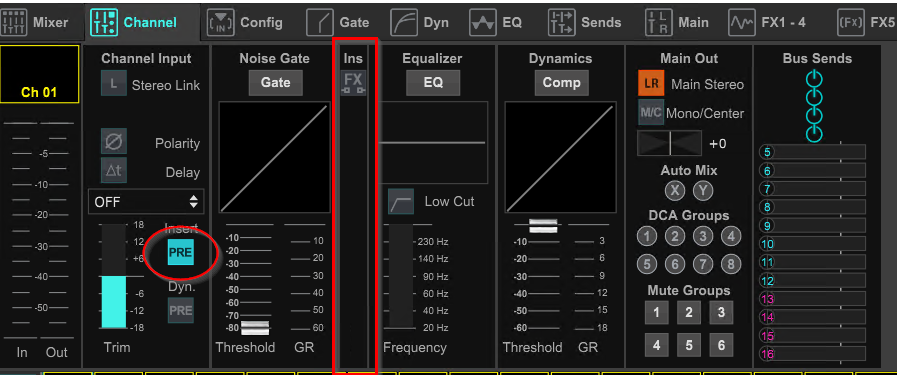Select Mute Group 5 button
This screenshot has width=897, height=375.
tap(689, 345)
